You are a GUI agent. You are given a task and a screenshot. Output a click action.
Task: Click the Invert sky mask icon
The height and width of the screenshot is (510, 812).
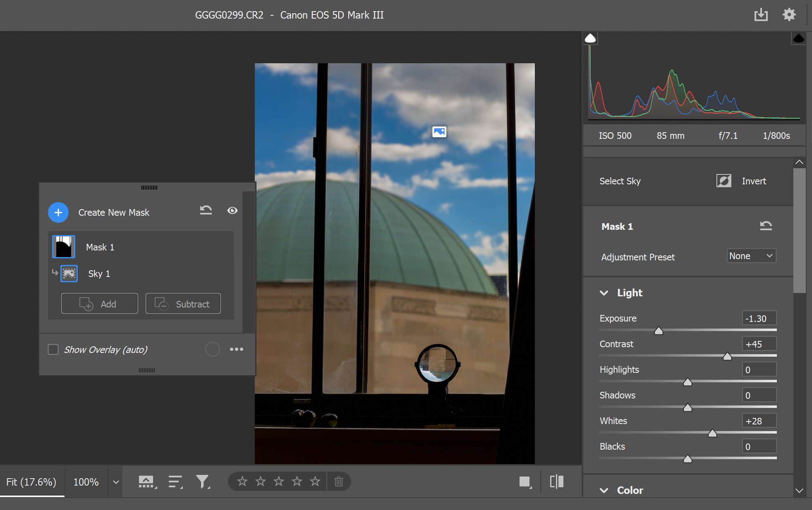[723, 181]
